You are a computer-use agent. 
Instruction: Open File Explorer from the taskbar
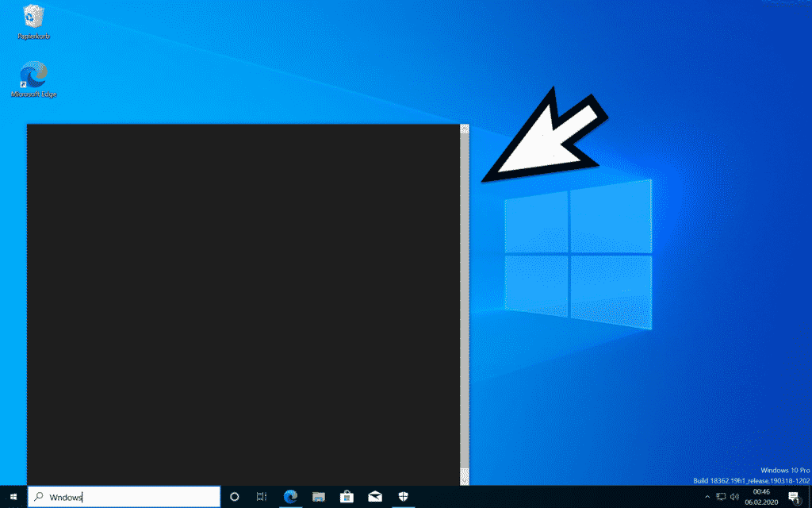point(319,497)
